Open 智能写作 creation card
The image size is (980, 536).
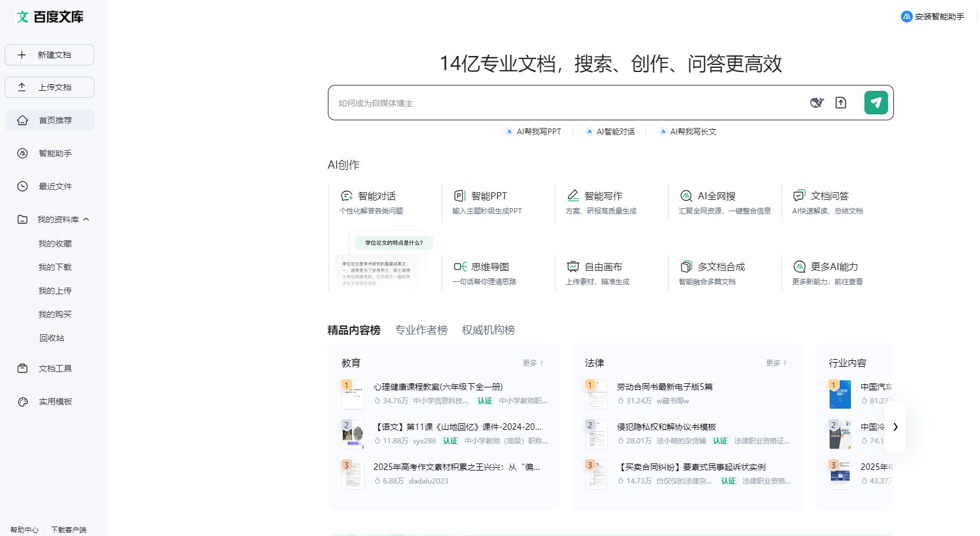[x=610, y=202]
